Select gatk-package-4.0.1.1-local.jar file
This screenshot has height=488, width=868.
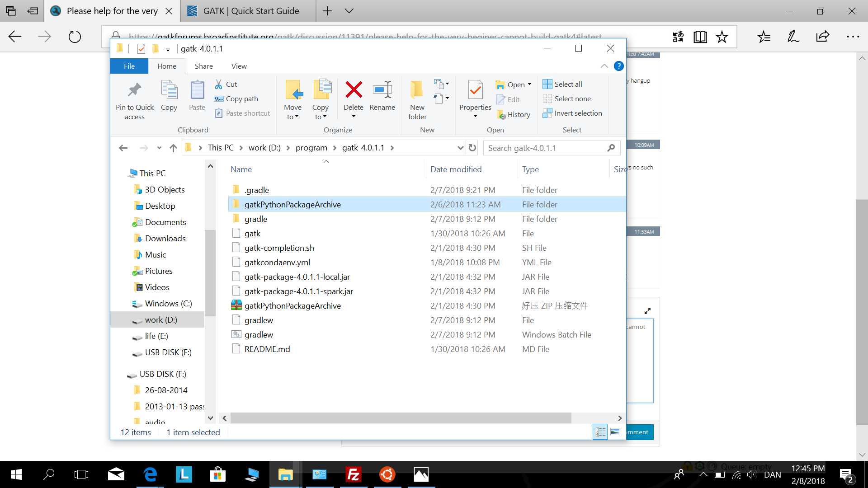[x=297, y=277]
